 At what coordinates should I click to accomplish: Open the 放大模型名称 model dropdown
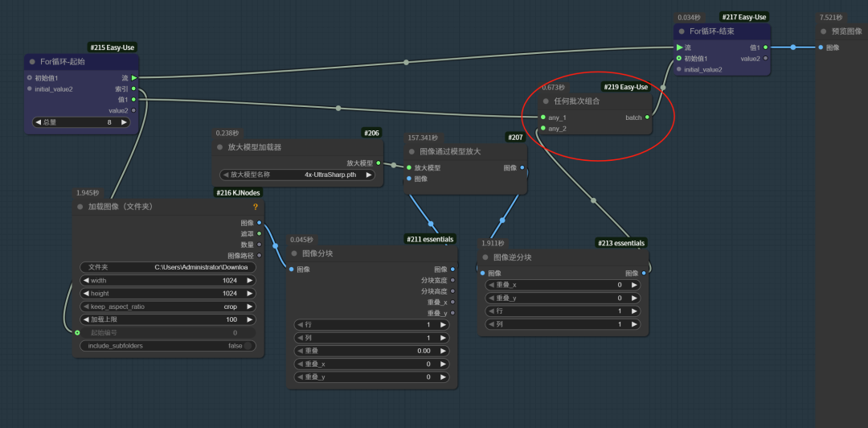(x=297, y=175)
